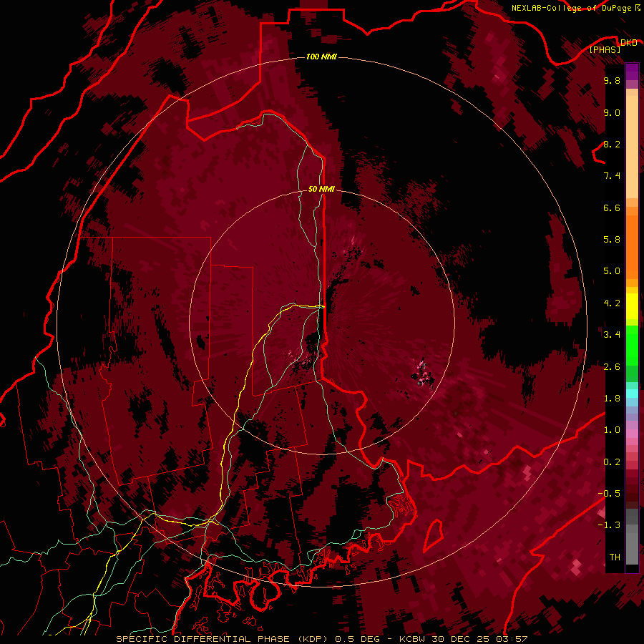
Task: Pick the purple color band atop the legend
Action: click(632, 72)
